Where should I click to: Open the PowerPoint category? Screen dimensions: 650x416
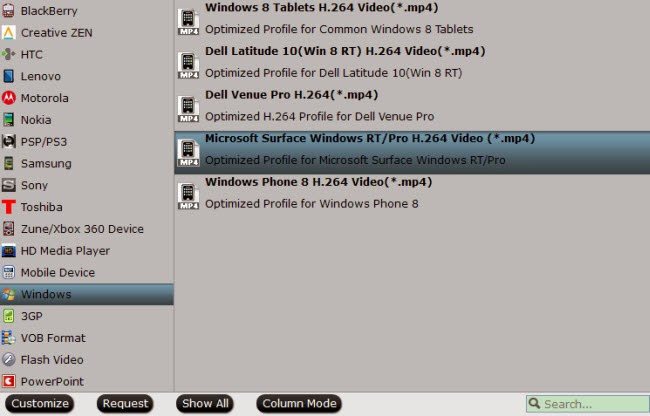(87, 381)
